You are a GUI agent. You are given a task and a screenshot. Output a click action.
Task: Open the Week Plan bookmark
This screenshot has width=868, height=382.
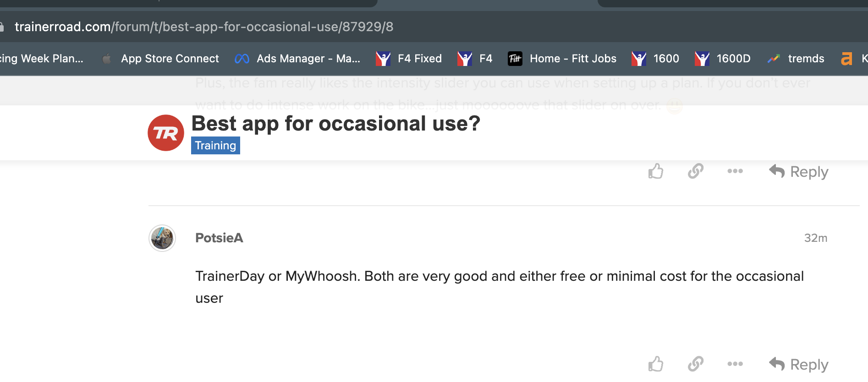(42, 59)
